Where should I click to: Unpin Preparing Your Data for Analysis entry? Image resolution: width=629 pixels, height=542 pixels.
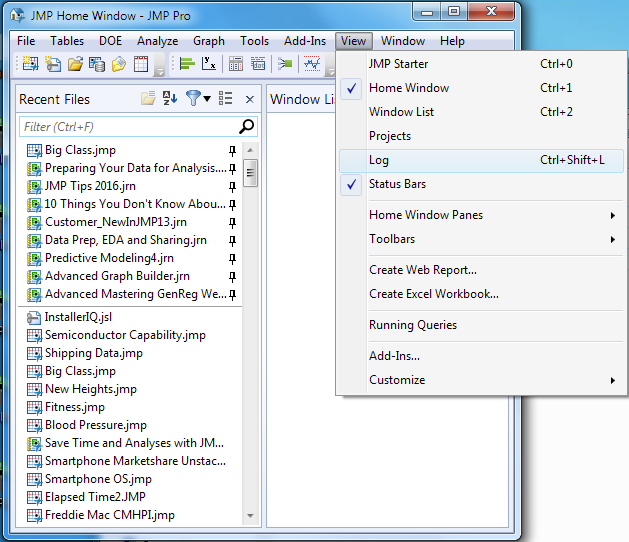click(232, 169)
